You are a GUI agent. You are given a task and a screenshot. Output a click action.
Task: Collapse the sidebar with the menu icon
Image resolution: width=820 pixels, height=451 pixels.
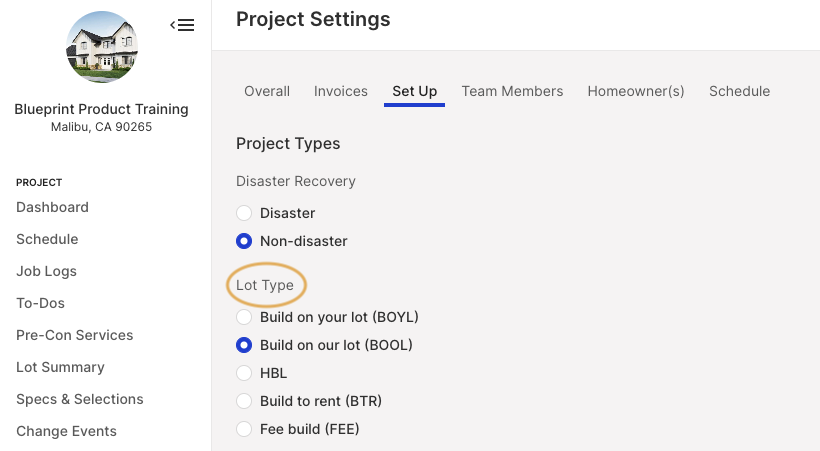182,25
